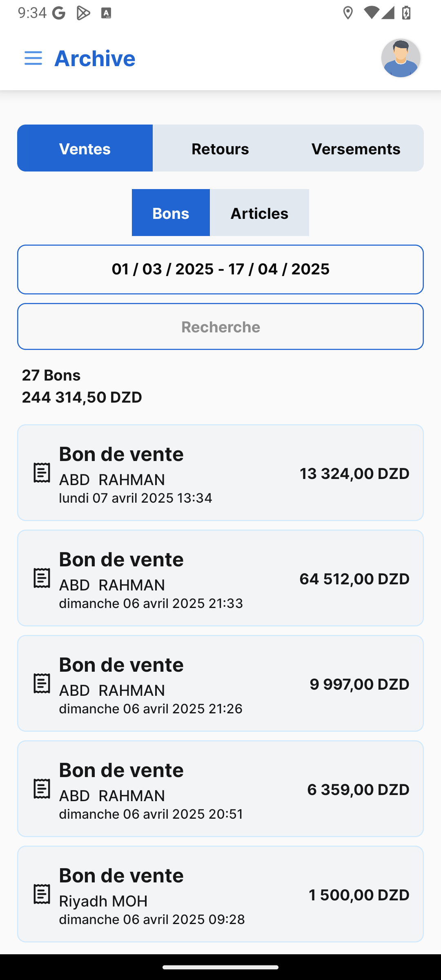The height and width of the screenshot is (980, 441).
Task: Select the Articles view toggle
Action: point(259,213)
